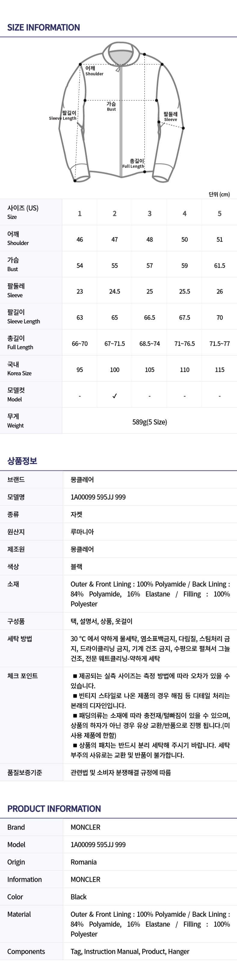
Task: Click the size 1 column header
Action: pyautogui.click(x=80, y=213)
